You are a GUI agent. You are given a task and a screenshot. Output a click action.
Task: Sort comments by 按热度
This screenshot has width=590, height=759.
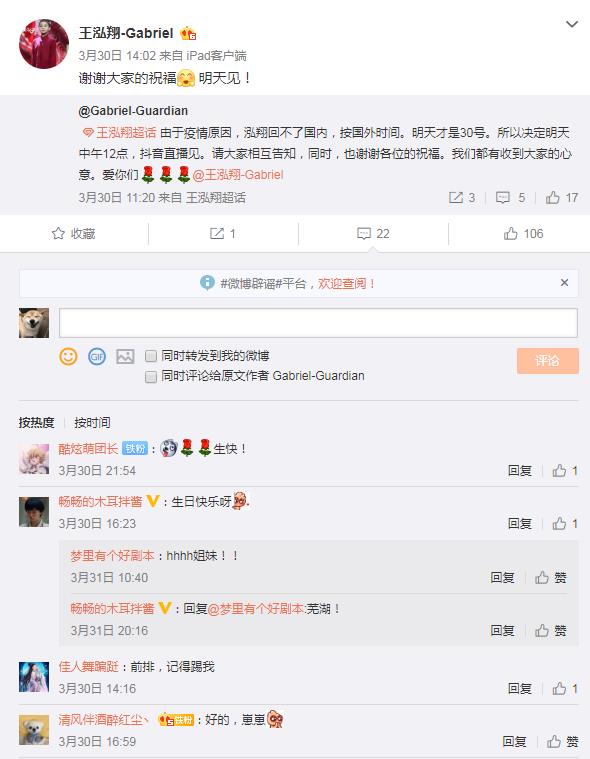[x=36, y=423]
